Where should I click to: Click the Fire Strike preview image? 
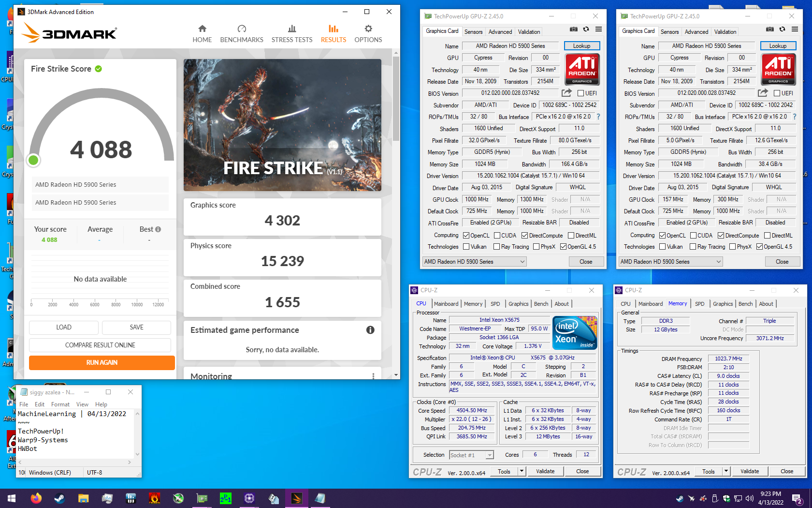tap(282, 125)
